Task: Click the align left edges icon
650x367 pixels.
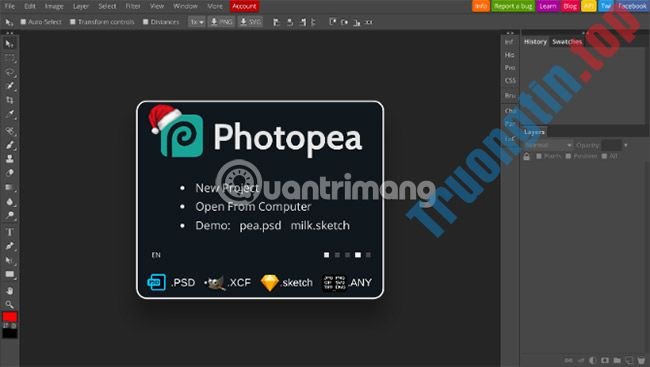Action: pos(276,22)
